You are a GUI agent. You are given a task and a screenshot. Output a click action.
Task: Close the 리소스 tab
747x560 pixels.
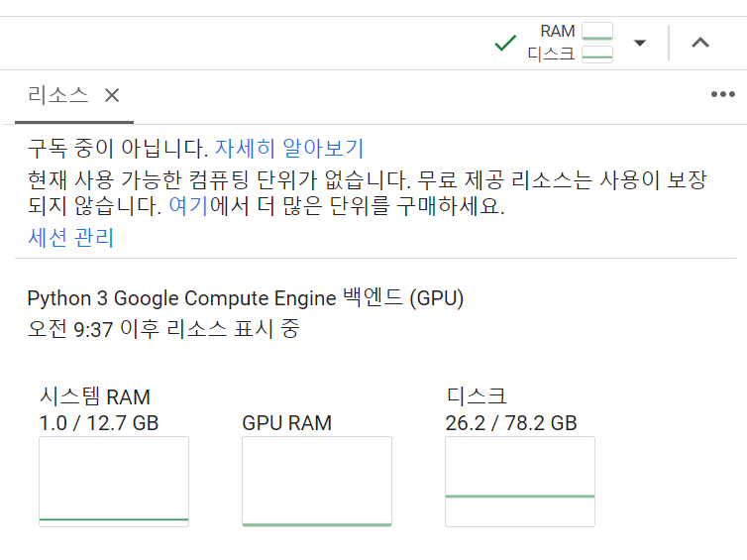point(112,95)
